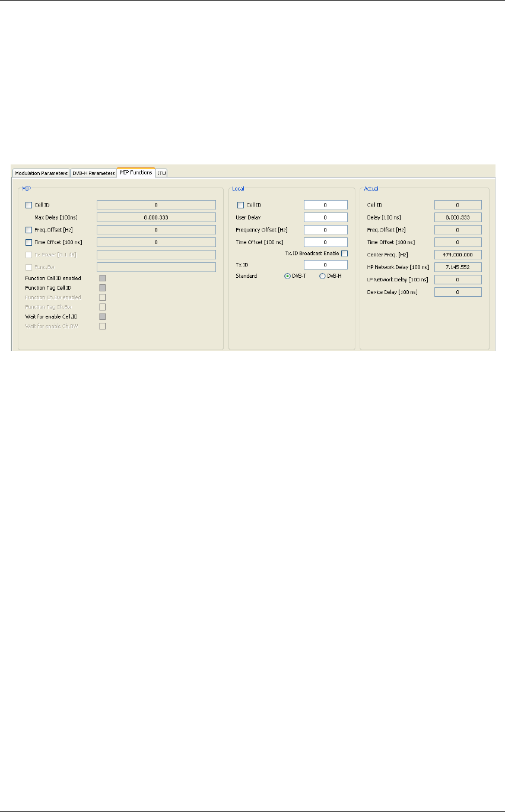Enable the MIP Cell ID checkbox

[x=28, y=205]
